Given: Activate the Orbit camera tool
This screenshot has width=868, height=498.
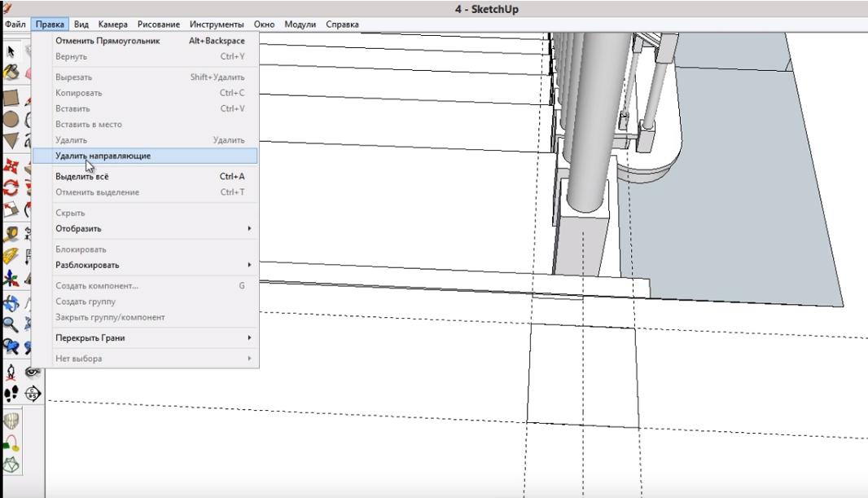Looking at the screenshot, I should (11, 303).
